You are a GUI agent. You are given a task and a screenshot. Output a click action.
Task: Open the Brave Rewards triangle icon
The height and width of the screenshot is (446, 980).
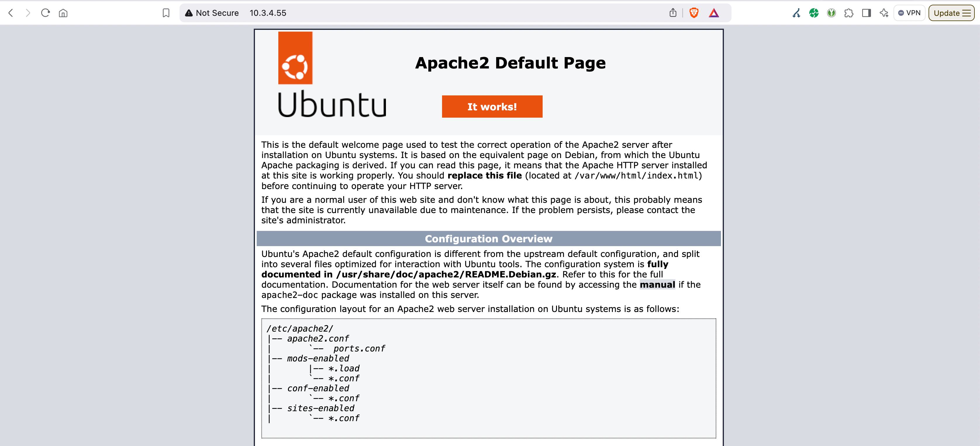click(714, 13)
